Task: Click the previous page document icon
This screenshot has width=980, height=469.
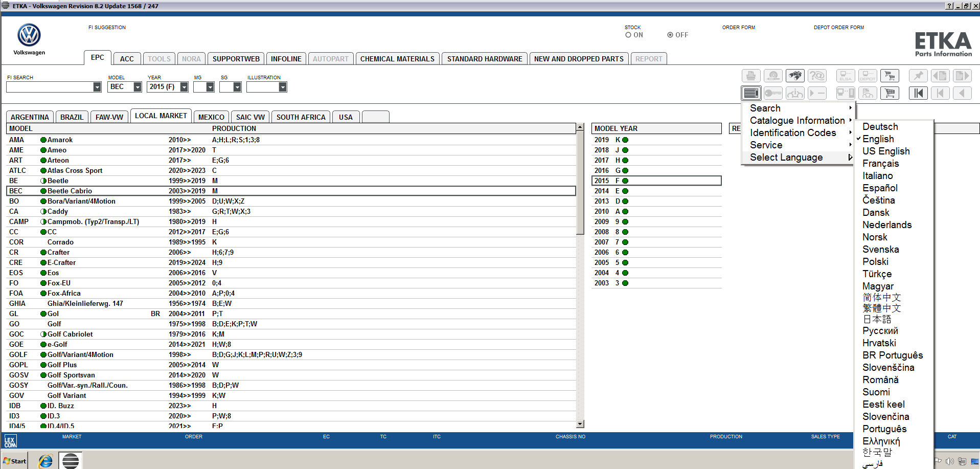Action: coord(940,76)
